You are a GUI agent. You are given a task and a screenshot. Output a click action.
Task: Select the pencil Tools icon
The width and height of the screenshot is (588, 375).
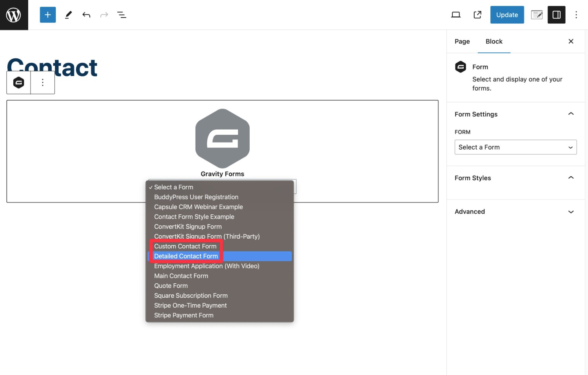[68, 15]
